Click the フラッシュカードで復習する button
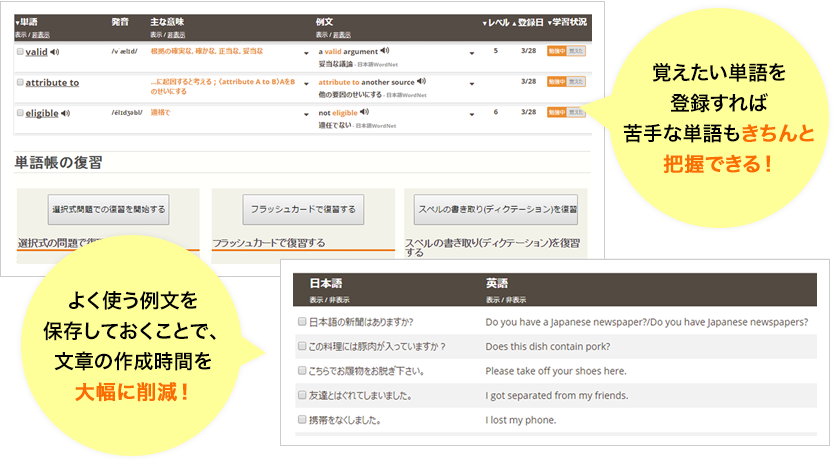The image size is (836, 462). (x=303, y=209)
